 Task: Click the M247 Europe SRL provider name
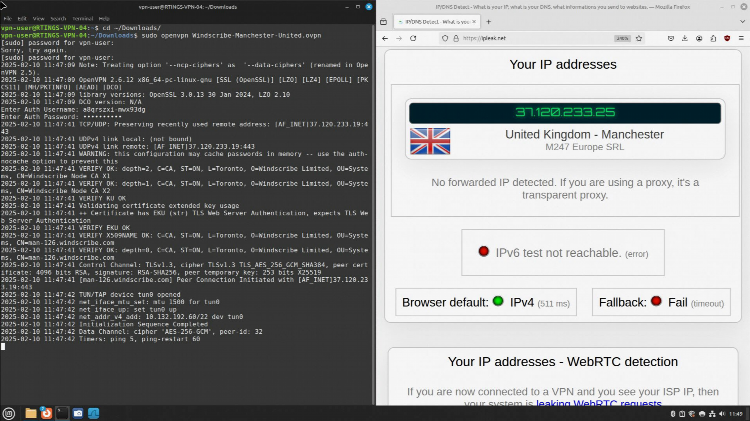tap(585, 147)
